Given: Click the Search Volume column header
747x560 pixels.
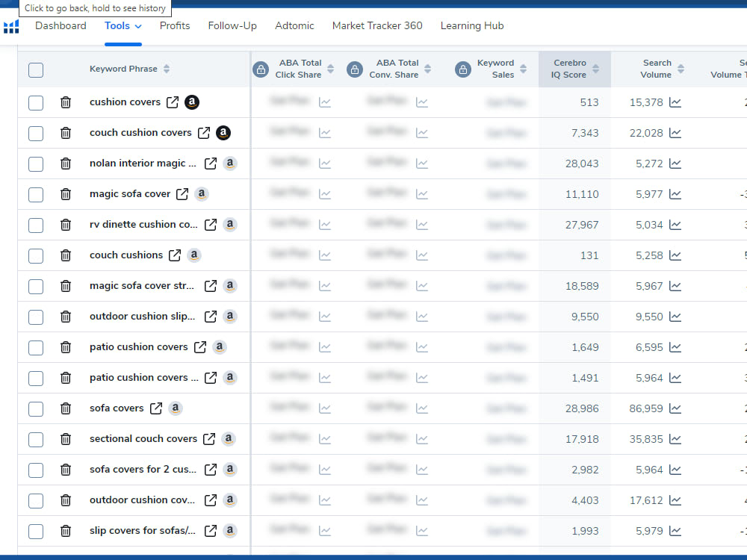Looking at the screenshot, I should coord(656,69).
